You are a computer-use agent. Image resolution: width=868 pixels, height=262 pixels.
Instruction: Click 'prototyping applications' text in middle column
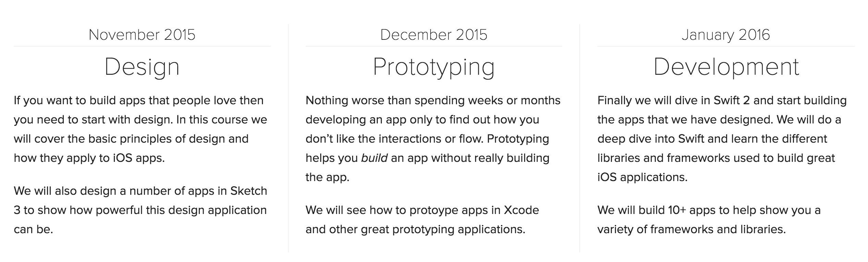[458, 229]
